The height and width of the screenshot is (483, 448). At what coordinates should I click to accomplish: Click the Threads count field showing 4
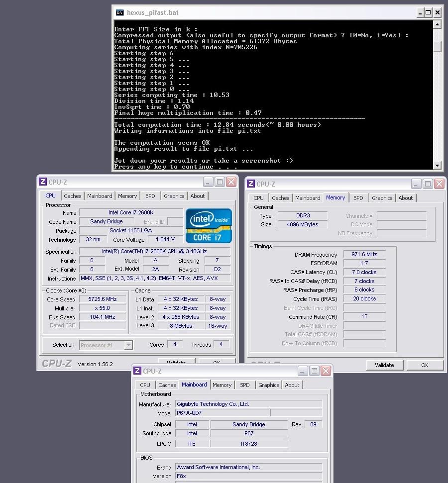pos(221,344)
